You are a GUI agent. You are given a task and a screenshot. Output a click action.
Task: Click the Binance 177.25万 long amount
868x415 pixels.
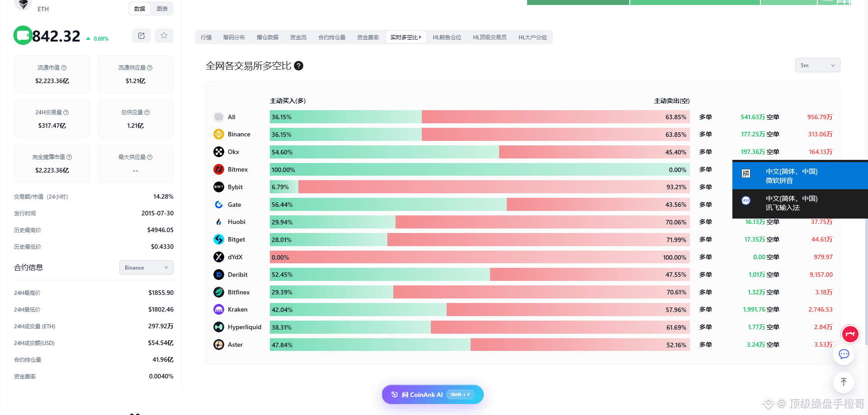(753, 134)
